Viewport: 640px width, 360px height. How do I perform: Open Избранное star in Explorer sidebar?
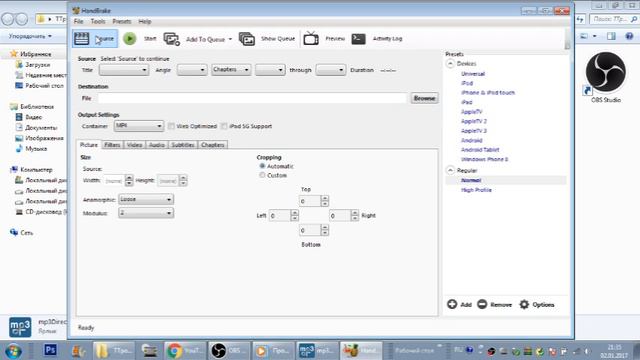point(14,54)
